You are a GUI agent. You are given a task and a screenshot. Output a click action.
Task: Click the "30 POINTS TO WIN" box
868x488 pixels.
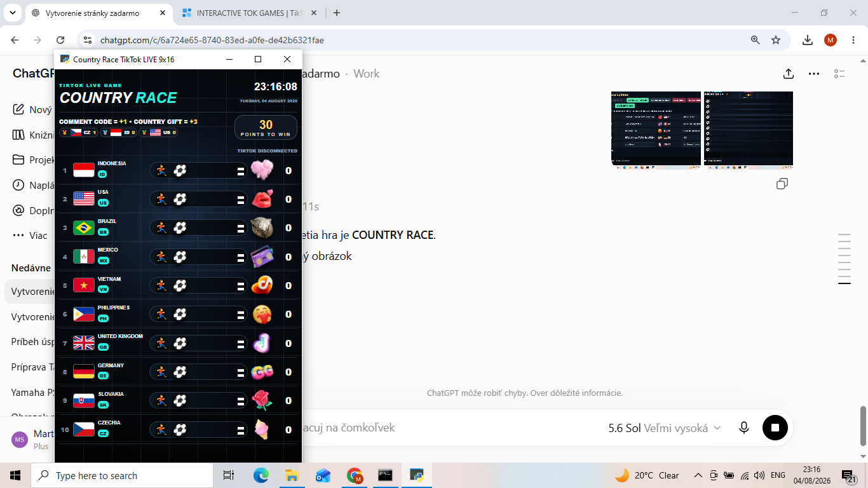pos(266,127)
